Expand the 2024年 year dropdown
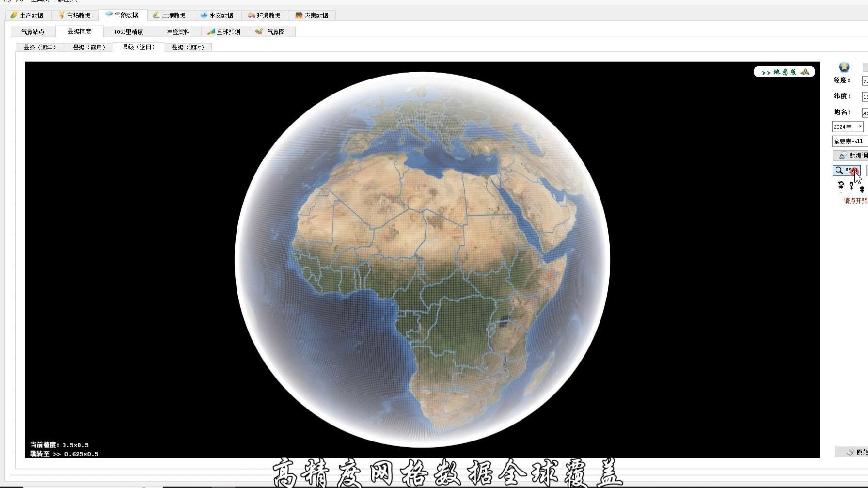 [x=848, y=127]
